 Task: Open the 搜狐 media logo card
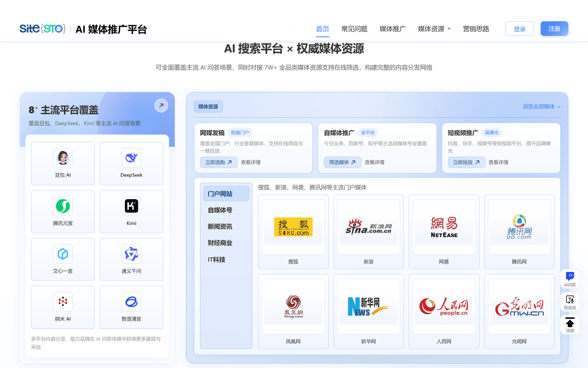click(x=293, y=232)
